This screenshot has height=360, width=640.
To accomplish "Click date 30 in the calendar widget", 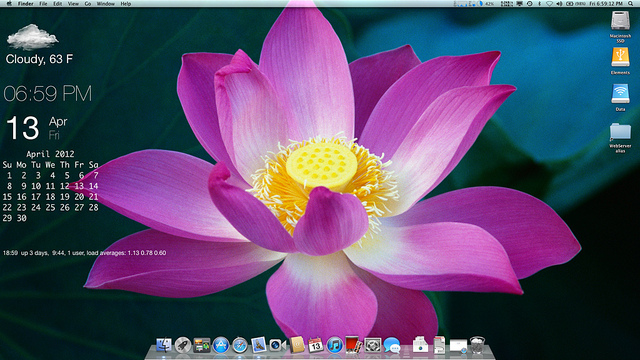I will [x=22, y=218].
